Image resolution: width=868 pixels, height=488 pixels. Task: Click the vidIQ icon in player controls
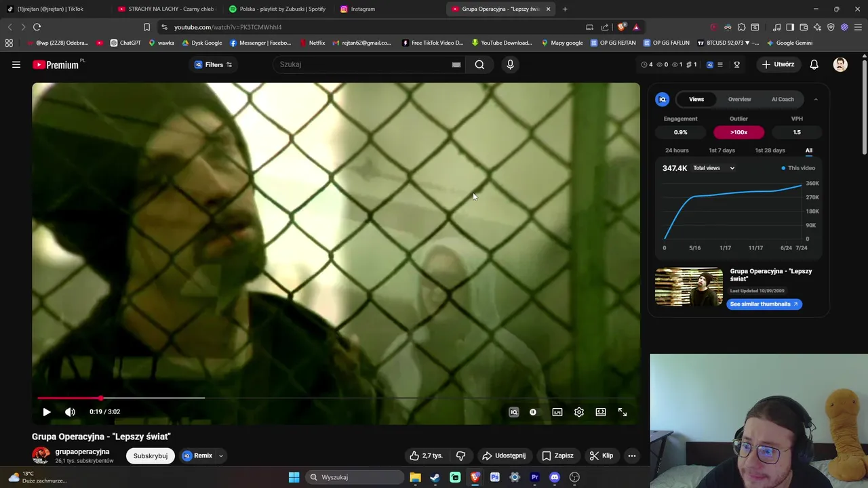point(514,412)
